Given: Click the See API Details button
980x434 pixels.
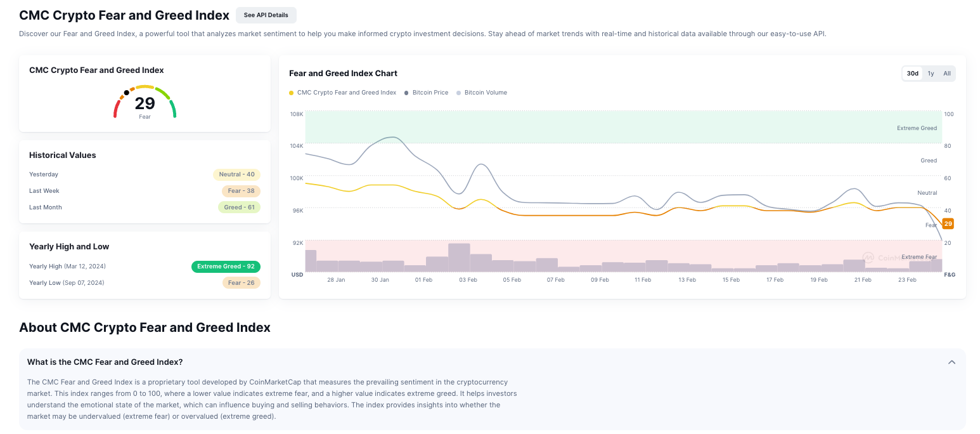Looking at the screenshot, I should (x=266, y=15).
